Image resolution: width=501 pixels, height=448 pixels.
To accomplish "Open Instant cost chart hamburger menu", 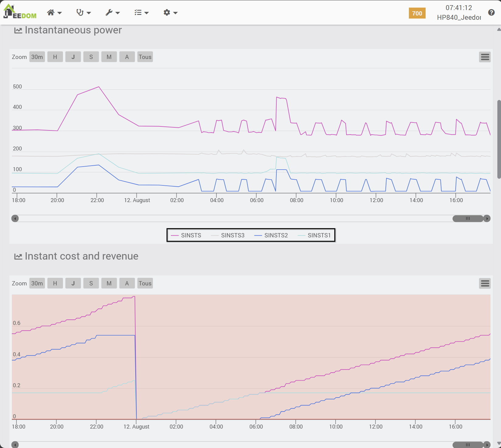I will pyautogui.click(x=485, y=283).
